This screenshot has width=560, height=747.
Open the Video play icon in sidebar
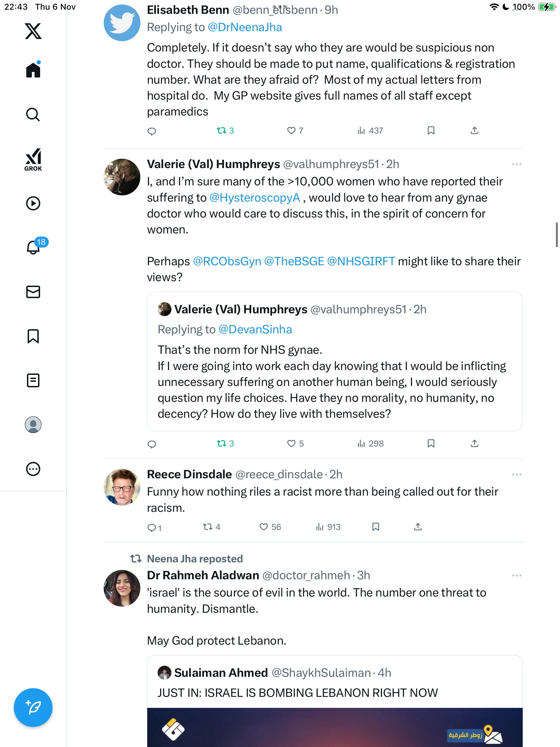(x=33, y=203)
